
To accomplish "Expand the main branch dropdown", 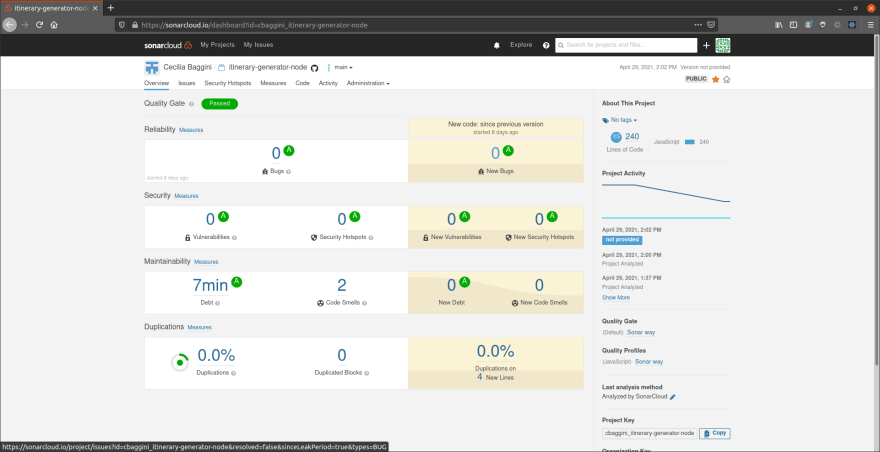I will click(343, 67).
